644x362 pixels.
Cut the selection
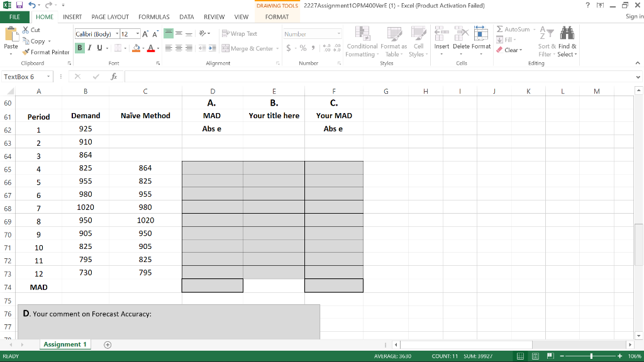tap(31, 30)
